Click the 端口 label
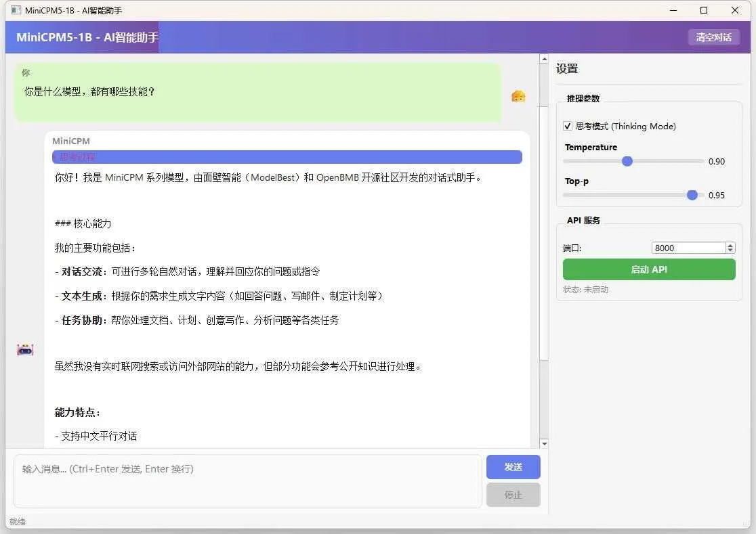The height and width of the screenshot is (534, 756). tap(572, 248)
